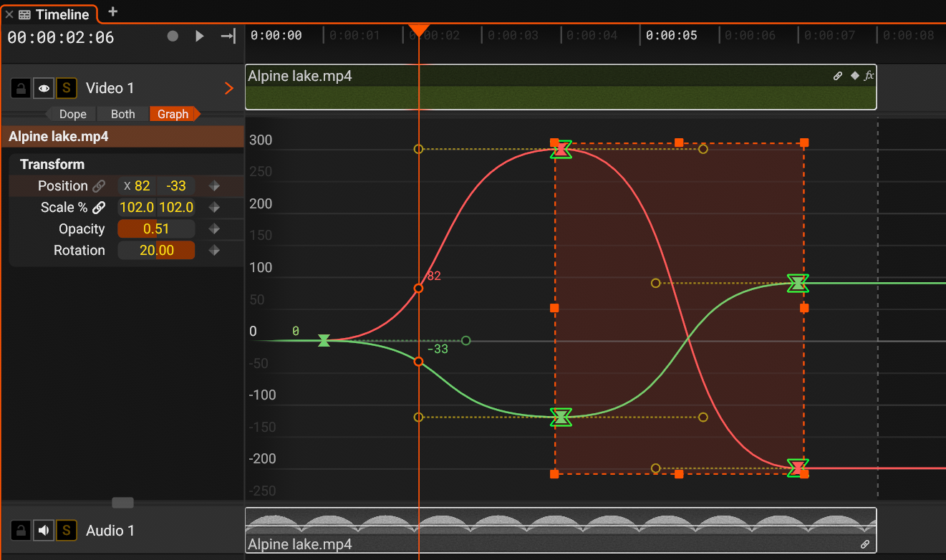This screenshot has height=560, width=946.
Task: Switch to Both view tab
Action: pos(123,114)
